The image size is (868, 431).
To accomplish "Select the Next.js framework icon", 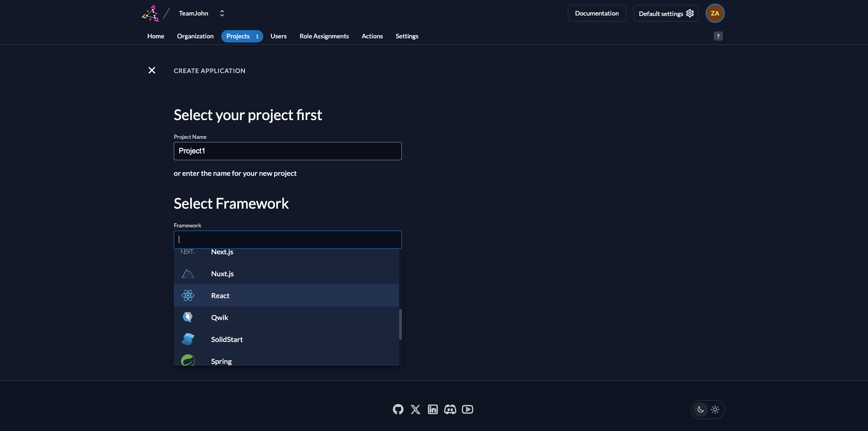I will pos(187,252).
